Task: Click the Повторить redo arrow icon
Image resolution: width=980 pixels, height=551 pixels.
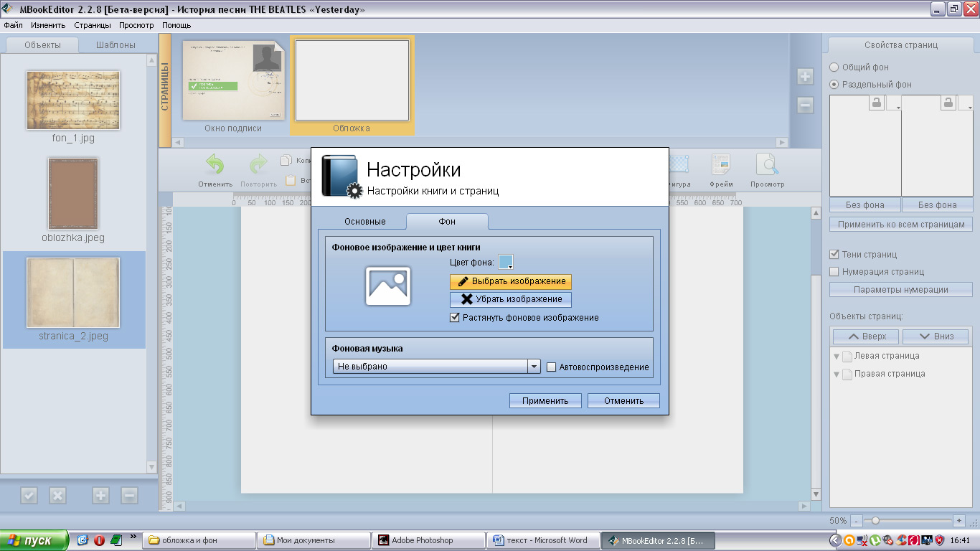Action: [x=258, y=165]
